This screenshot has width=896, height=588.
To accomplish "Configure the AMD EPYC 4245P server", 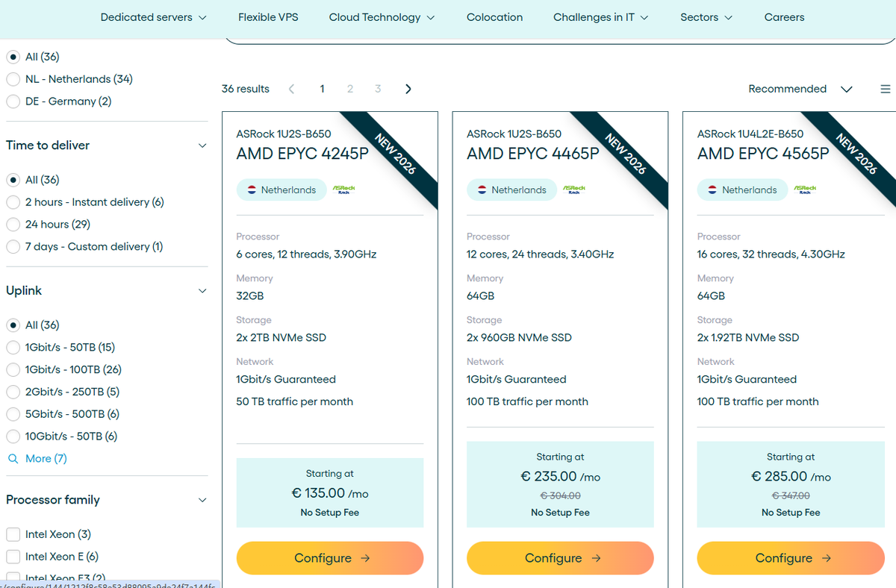I will pos(330,558).
